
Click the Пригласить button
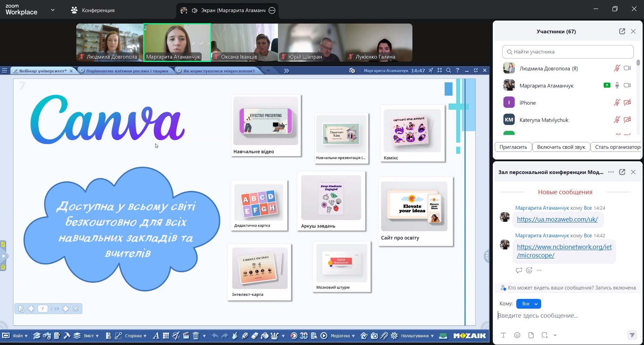pos(513,147)
